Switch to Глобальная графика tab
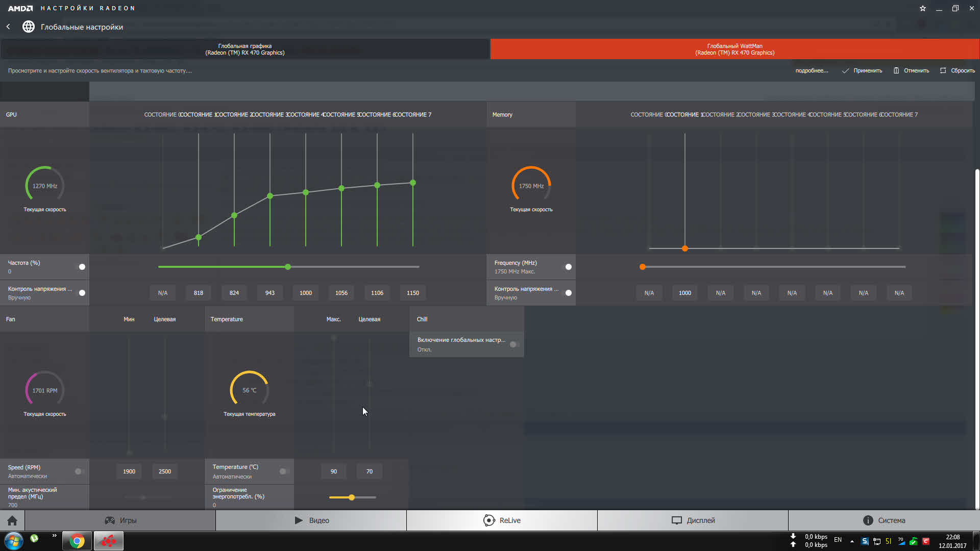Screen dimensions: 980x551 tap(245, 49)
